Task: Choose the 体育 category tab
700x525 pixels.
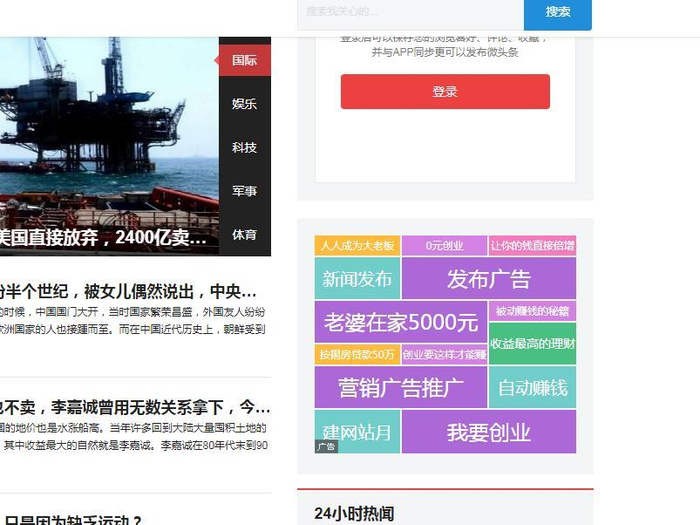Action: click(x=244, y=234)
